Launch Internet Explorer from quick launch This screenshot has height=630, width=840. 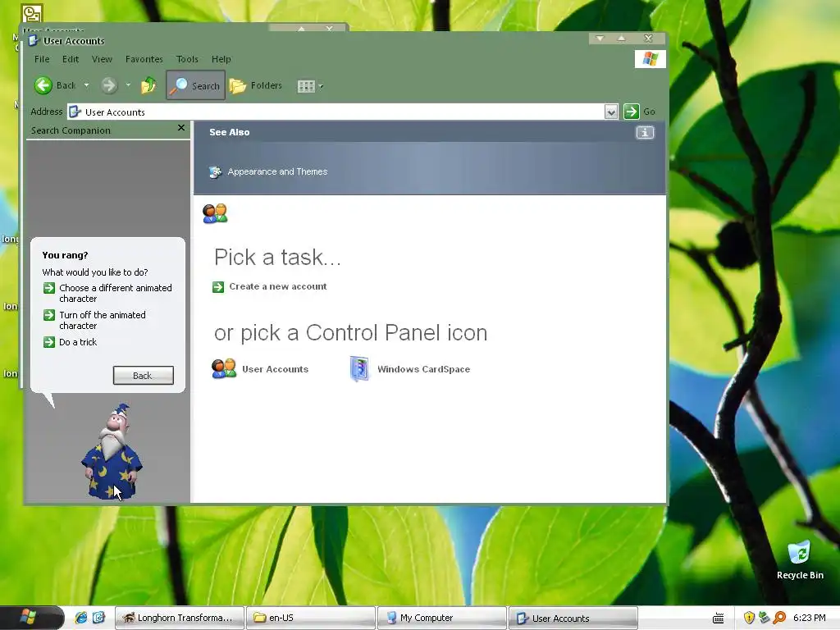coord(81,618)
